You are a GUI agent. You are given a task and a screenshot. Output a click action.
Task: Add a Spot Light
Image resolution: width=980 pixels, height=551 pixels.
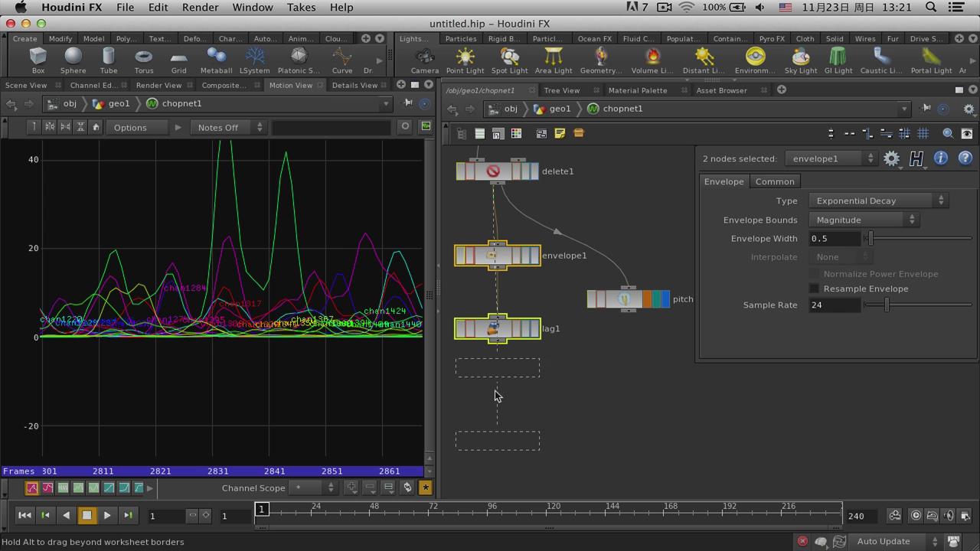509,60
